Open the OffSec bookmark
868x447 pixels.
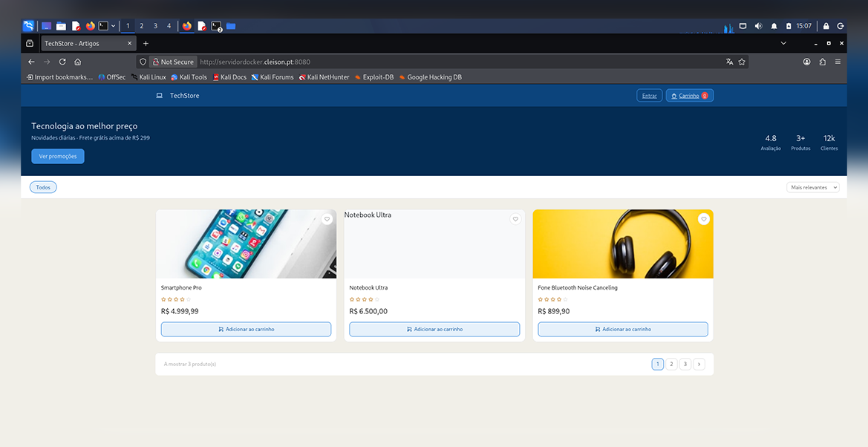(x=112, y=77)
